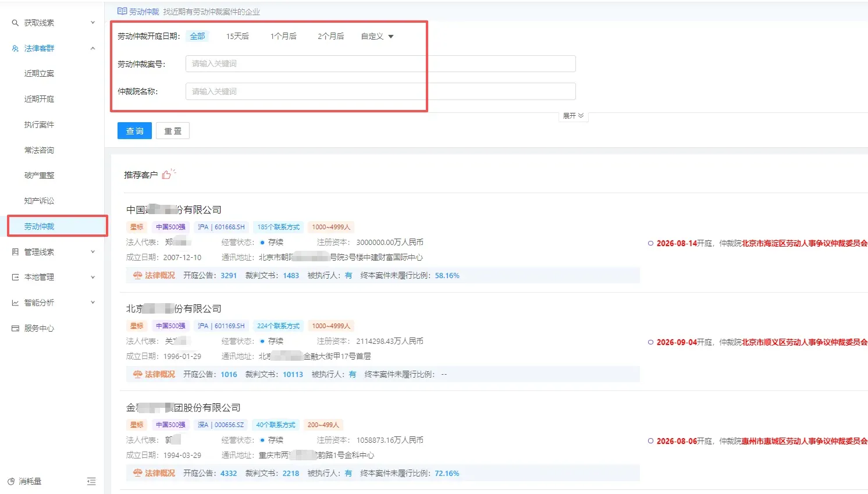Click 法律概况 scale icon in 000656.SZ card

pyautogui.click(x=138, y=473)
